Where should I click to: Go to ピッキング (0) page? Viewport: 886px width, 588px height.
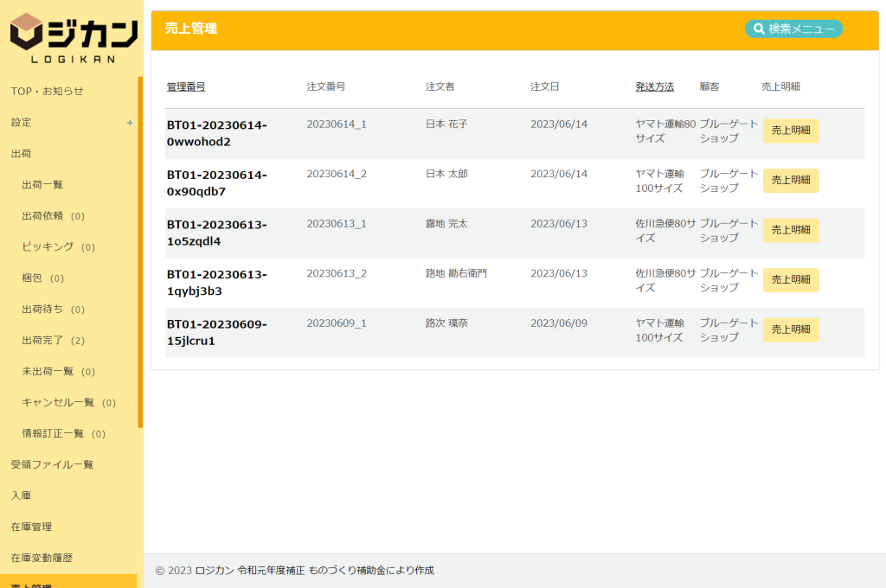tap(58, 246)
